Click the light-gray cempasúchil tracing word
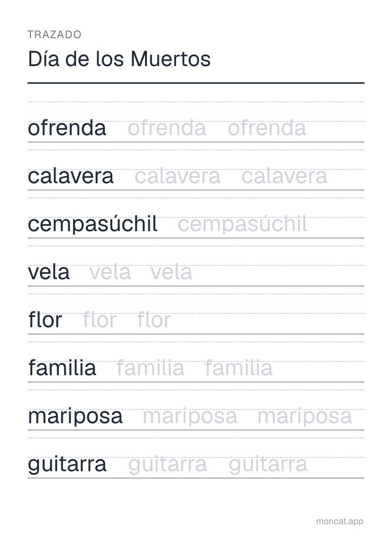This screenshot has height=554, width=392. (x=243, y=224)
